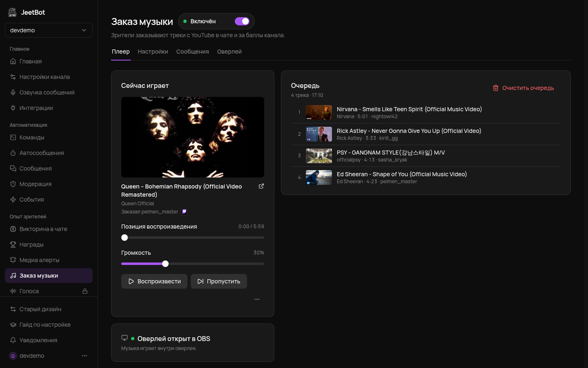The height and width of the screenshot is (368, 588).
Task: Switch to Старый дизайн
Action: (49, 309)
